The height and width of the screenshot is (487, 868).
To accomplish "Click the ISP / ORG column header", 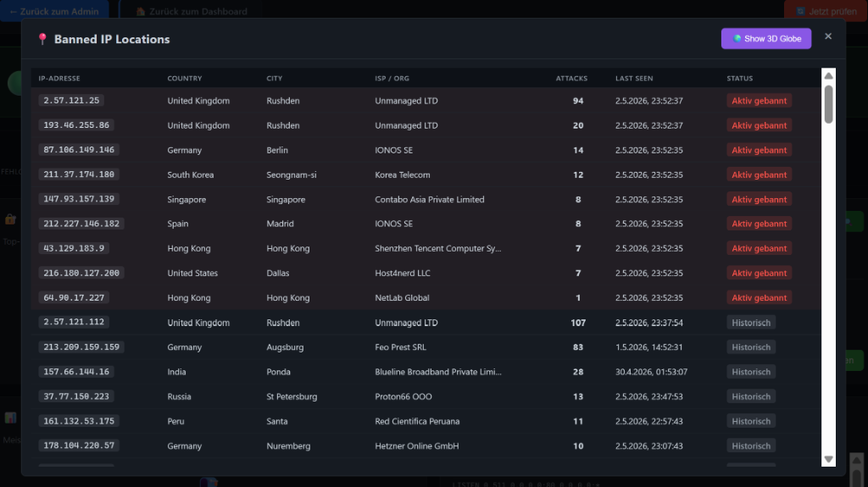I will tap(392, 79).
